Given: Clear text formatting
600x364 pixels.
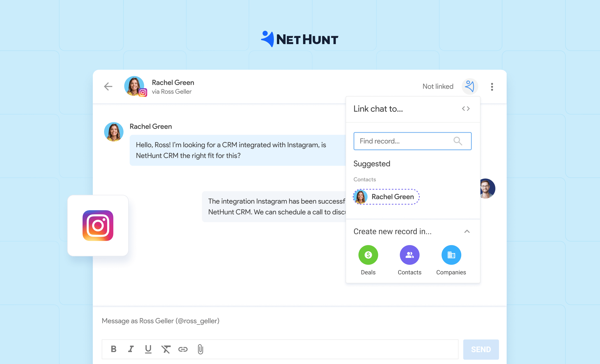Looking at the screenshot, I should [166, 349].
